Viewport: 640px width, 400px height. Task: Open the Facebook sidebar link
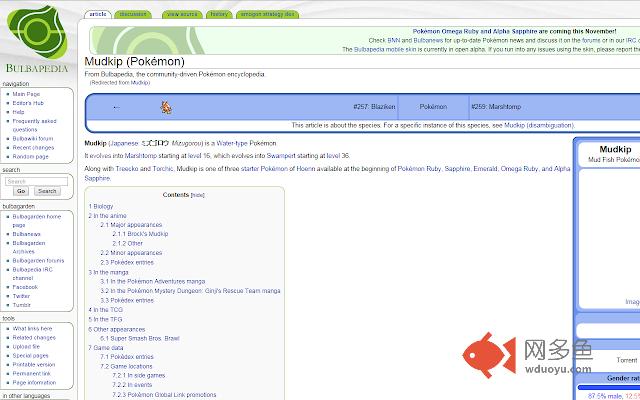click(x=25, y=287)
